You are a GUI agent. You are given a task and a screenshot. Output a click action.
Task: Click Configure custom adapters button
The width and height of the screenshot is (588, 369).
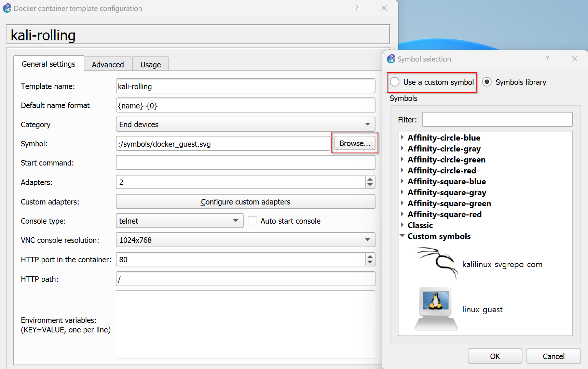245,202
